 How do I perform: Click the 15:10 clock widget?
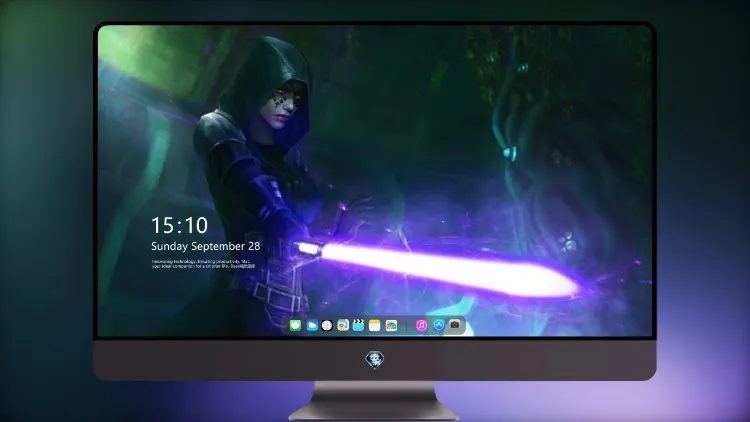179,225
